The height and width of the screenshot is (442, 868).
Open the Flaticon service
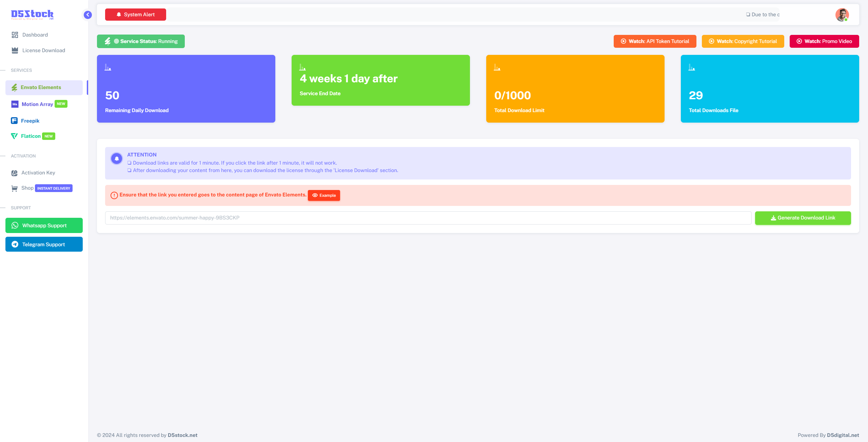[x=31, y=136]
